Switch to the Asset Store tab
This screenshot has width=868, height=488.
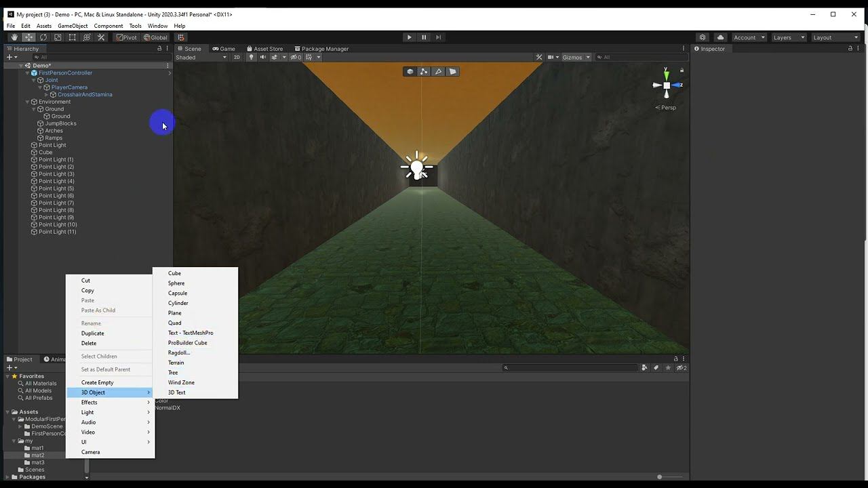[x=264, y=49]
